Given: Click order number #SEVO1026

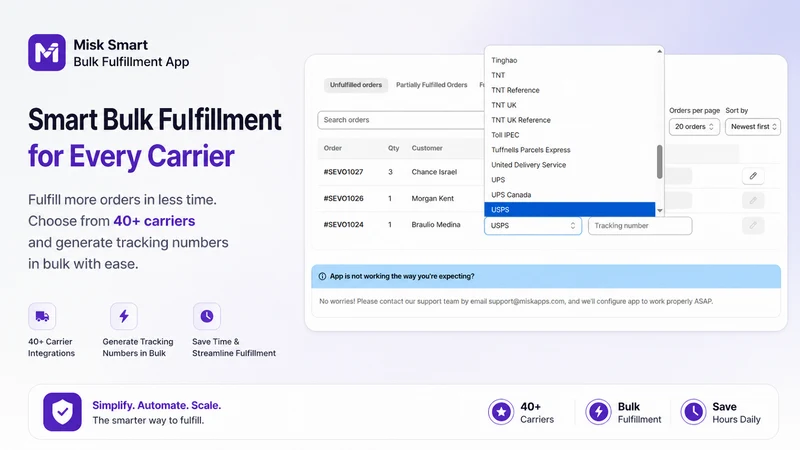Looking at the screenshot, I should pos(343,198).
